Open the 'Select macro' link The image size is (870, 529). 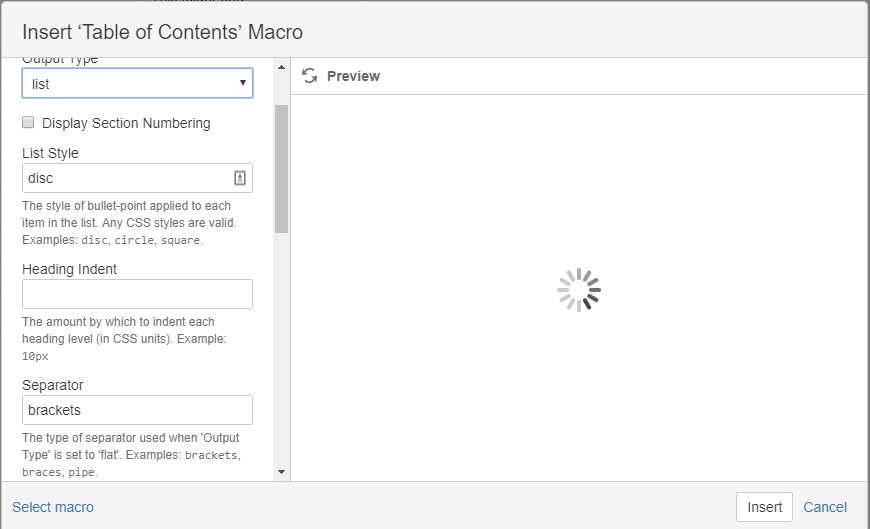(x=53, y=507)
